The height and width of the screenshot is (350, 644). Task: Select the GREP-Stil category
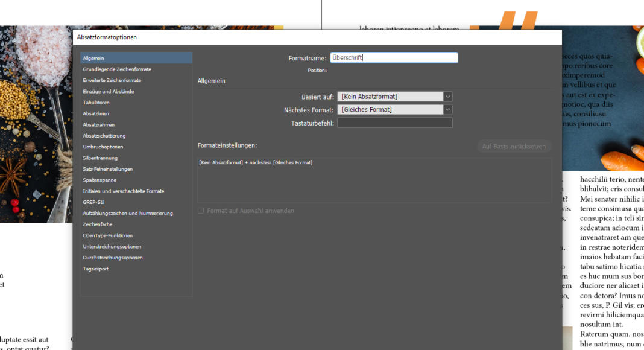point(93,202)
